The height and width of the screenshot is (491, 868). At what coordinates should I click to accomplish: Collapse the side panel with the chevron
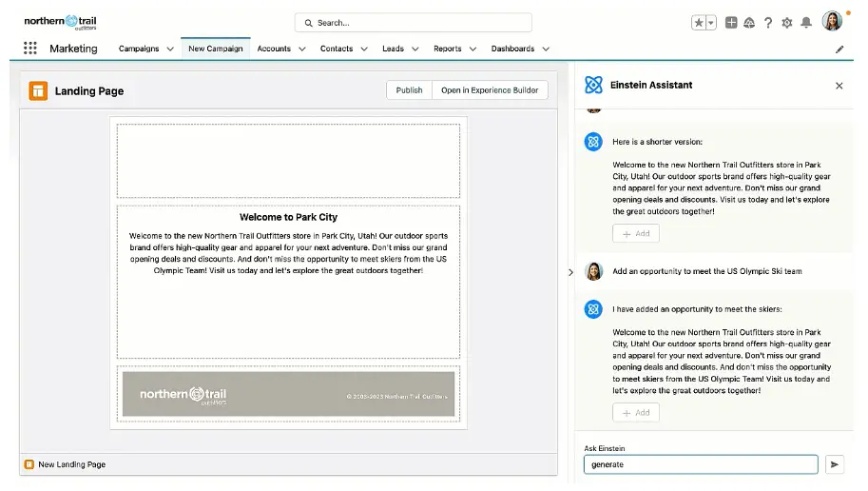click(x=570, y=272)
